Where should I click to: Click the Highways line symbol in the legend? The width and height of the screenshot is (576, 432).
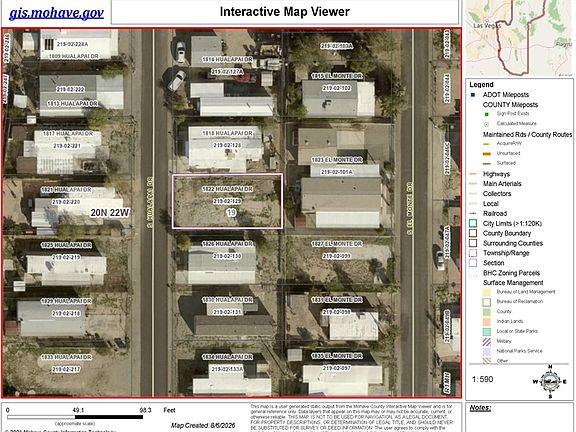point(473,174)
